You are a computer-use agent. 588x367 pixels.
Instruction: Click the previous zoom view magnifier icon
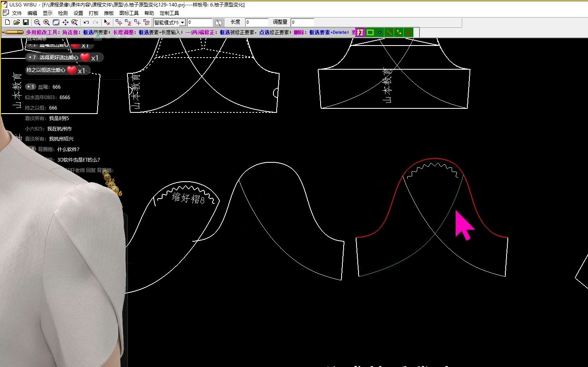tap(75, 23)
